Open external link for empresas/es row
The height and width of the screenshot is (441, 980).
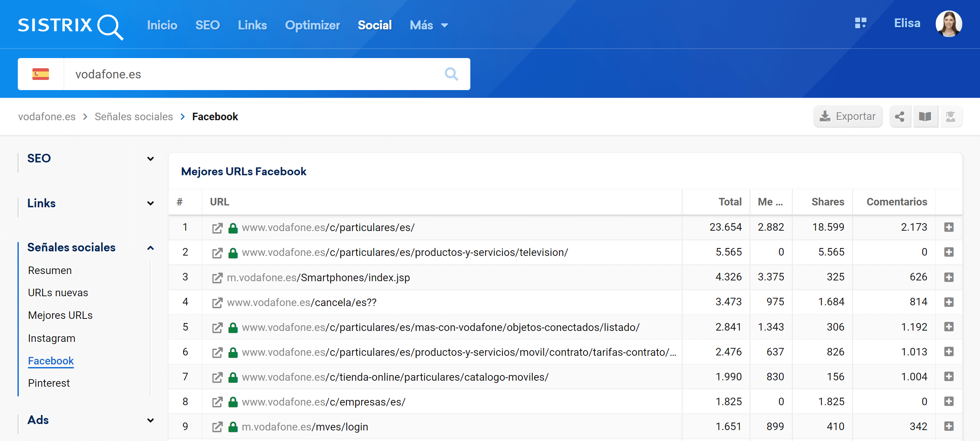(x=217, y=402)
